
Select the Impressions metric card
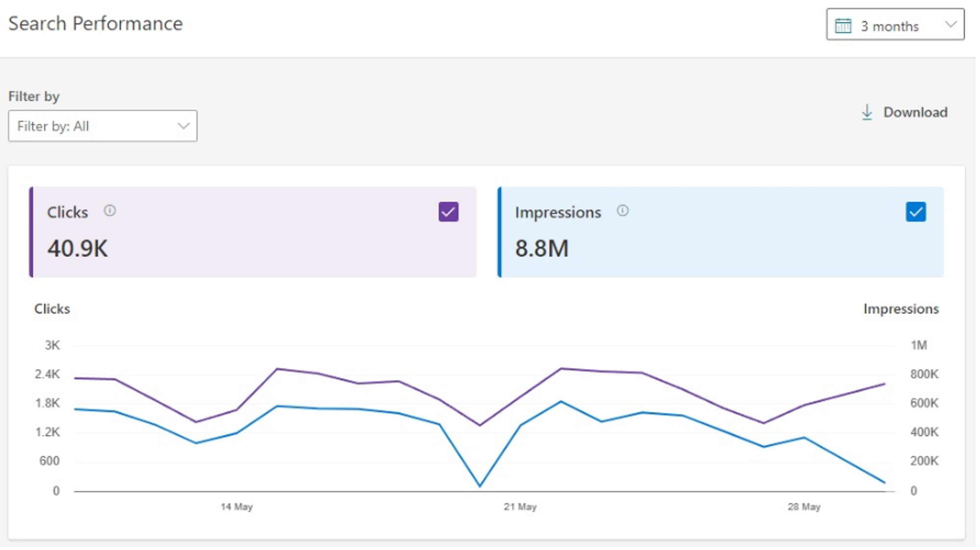pos(721,232)
